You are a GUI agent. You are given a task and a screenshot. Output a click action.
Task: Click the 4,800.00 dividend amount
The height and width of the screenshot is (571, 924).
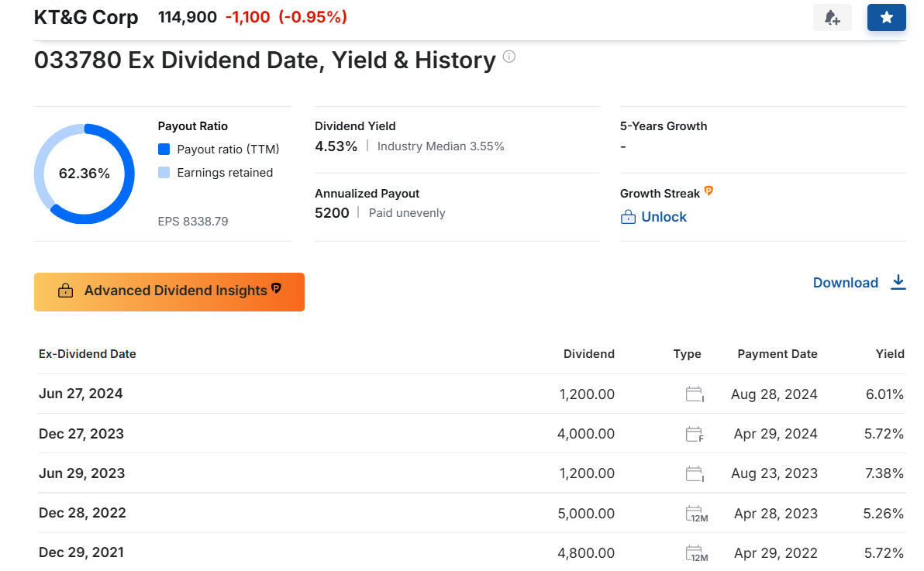coord(586,553)
